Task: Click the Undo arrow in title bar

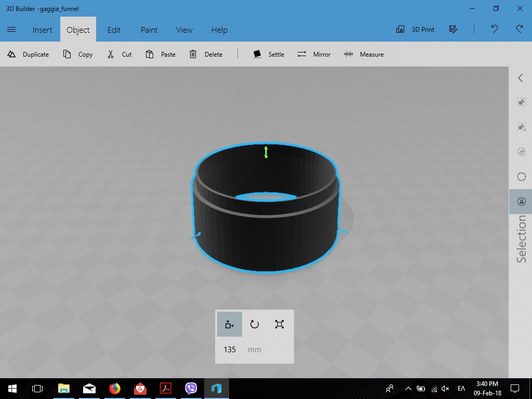Action: click(x=495, y=30)
